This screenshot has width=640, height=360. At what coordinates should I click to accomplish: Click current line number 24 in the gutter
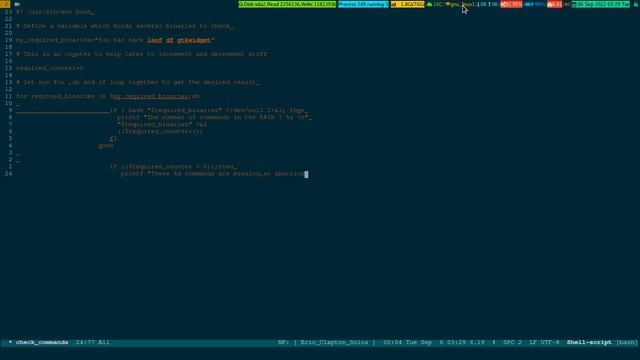pos(8,174)
